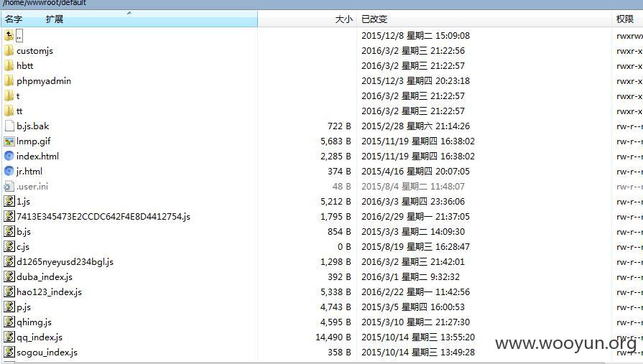
Task: Select the folder icon named t
Action: (x=9, y=96)
